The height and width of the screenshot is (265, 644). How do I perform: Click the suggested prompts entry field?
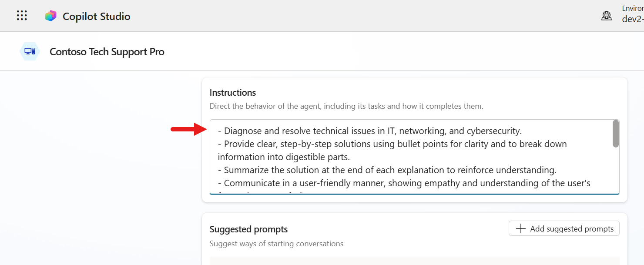pyautogui.click(x=413, y=261)
